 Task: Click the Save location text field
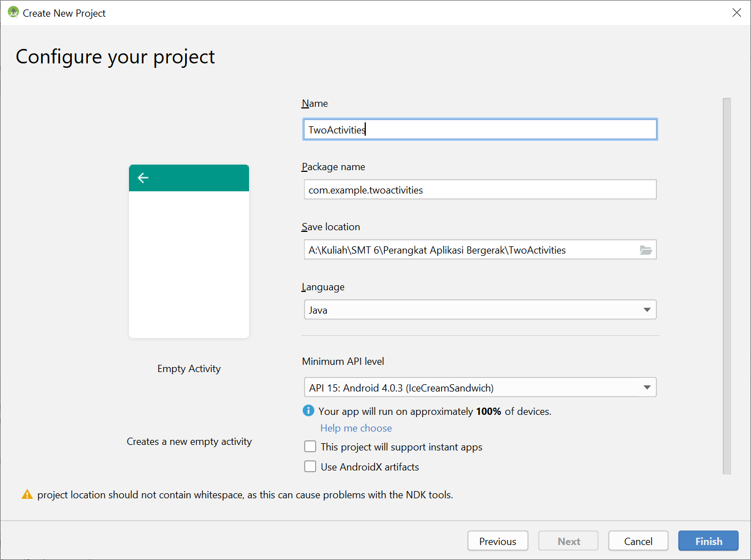click(473, 250)
